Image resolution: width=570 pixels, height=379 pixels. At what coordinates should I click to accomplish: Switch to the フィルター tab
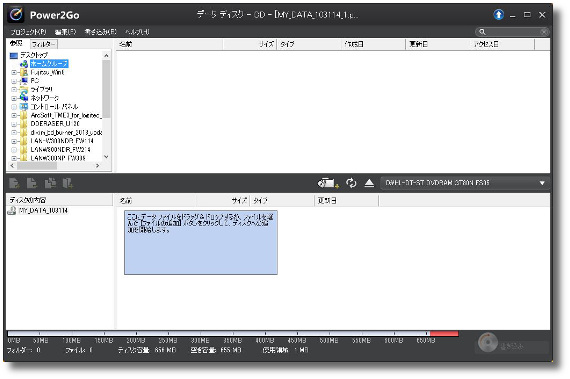(x=44, y=44)
